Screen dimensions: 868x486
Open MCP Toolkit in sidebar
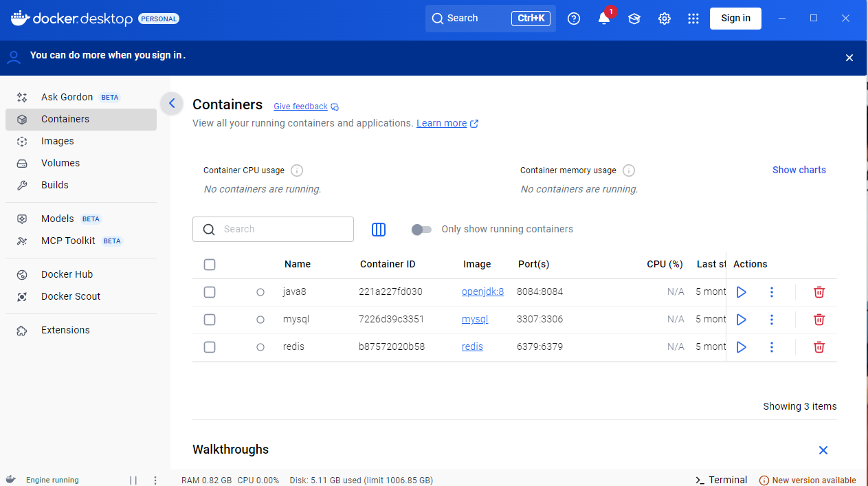coord(81,241)
